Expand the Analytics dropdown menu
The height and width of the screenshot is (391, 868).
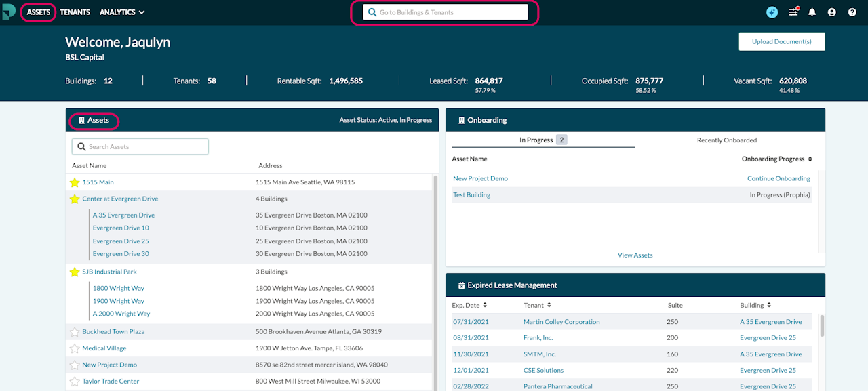[x=122, y=12]
